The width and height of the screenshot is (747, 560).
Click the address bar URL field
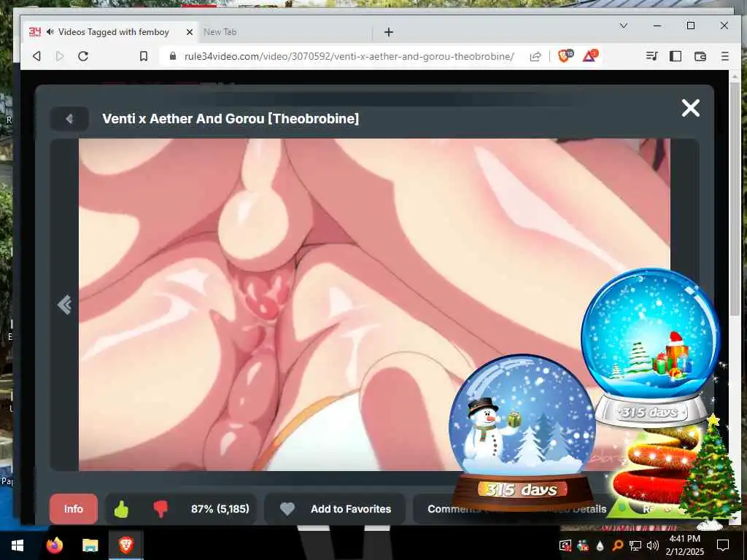point(349,56)
